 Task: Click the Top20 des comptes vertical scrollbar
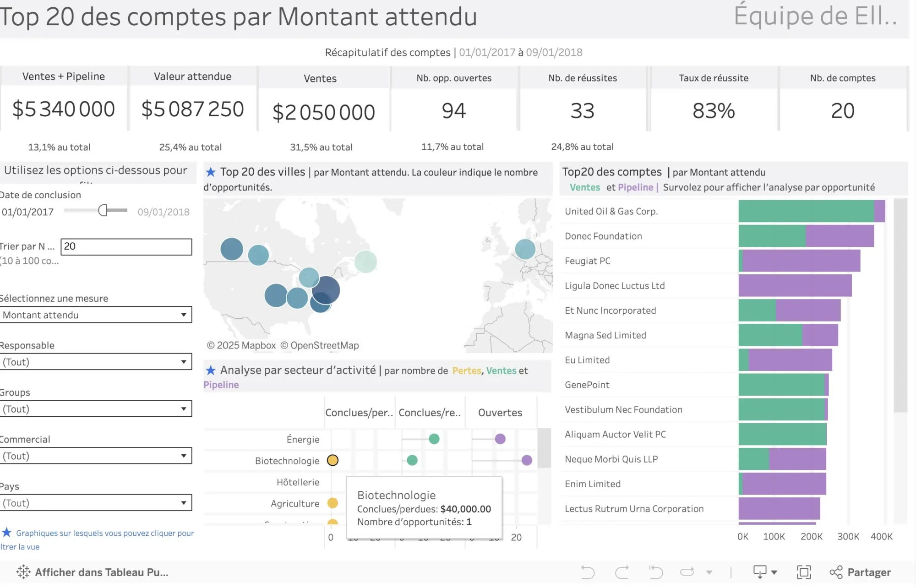pyautogui.click(x=900, y=305)
